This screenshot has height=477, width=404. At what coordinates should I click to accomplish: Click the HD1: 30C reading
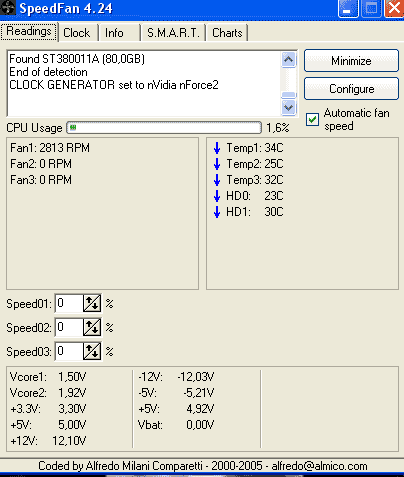(x=255, y=212)
